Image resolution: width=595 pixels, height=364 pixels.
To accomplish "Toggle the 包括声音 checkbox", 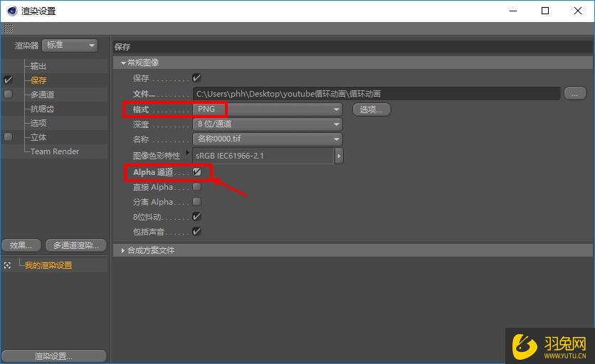I will coord(196,231).
